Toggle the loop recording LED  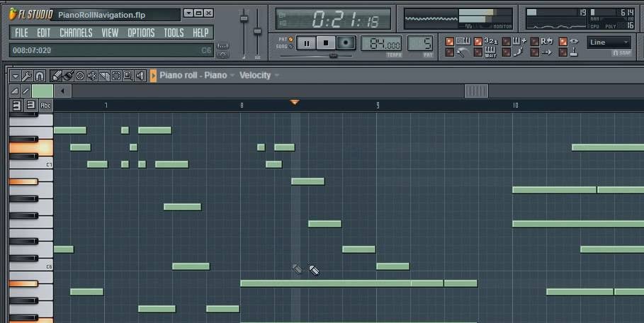[534, 42]
